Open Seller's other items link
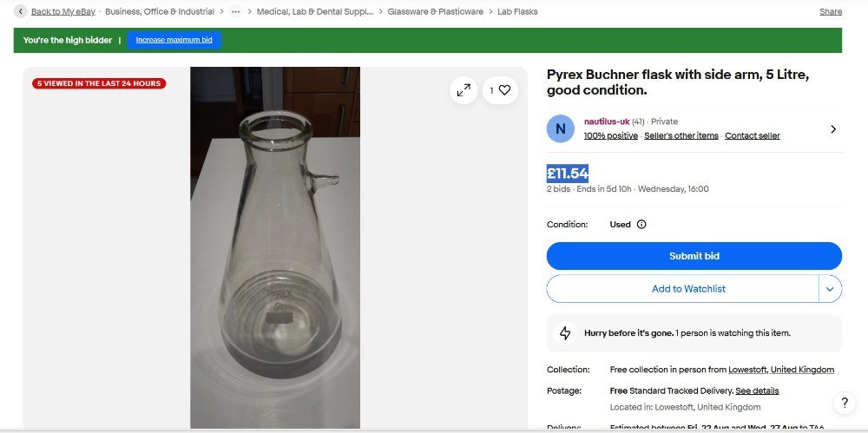The image size is (868, 433). pyautogui.click(x=681, y=135)
